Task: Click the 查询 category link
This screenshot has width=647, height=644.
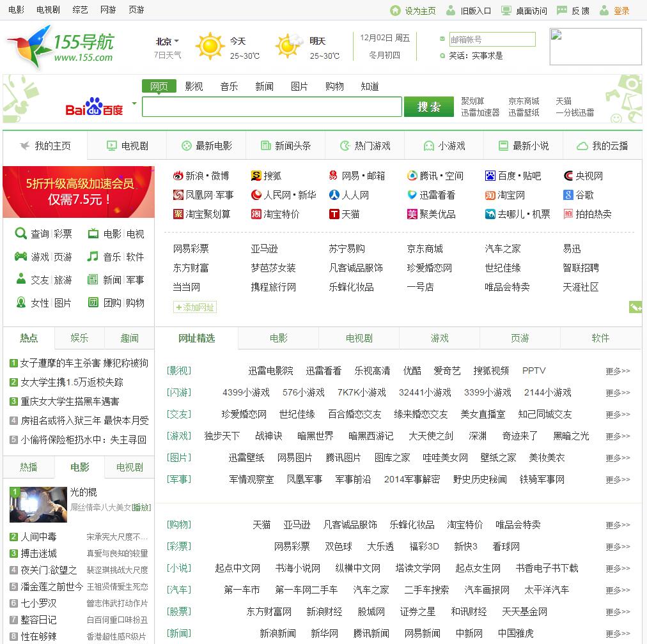Action: click(40, 234)
